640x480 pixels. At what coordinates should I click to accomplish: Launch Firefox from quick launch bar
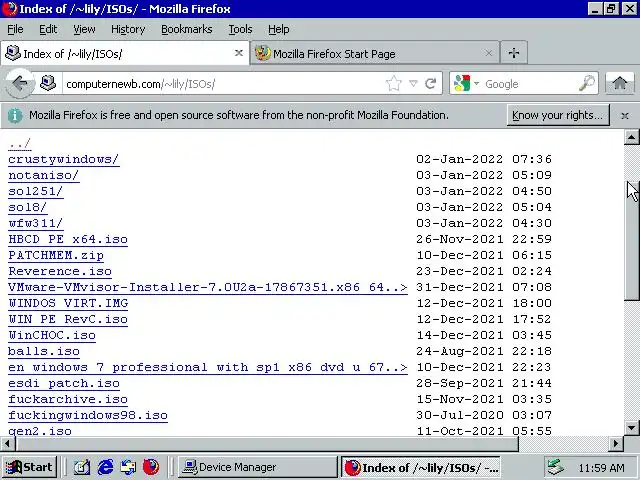tap(151, 467)
